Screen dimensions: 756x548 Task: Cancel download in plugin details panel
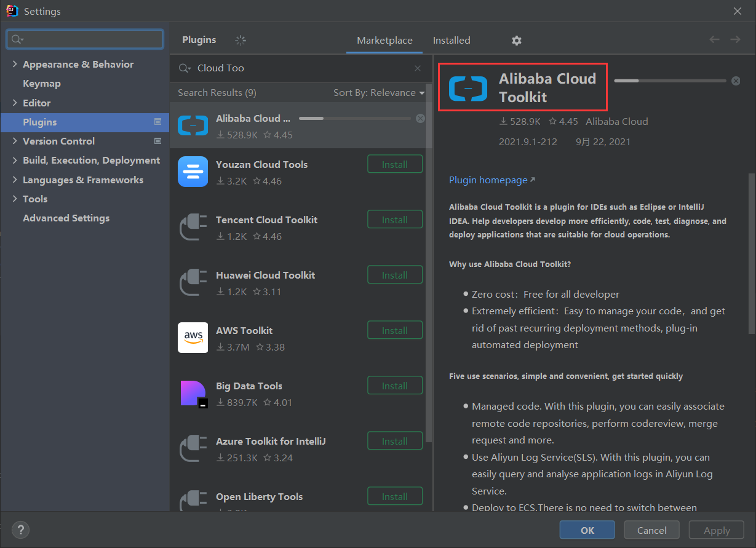tap(736, 81)
